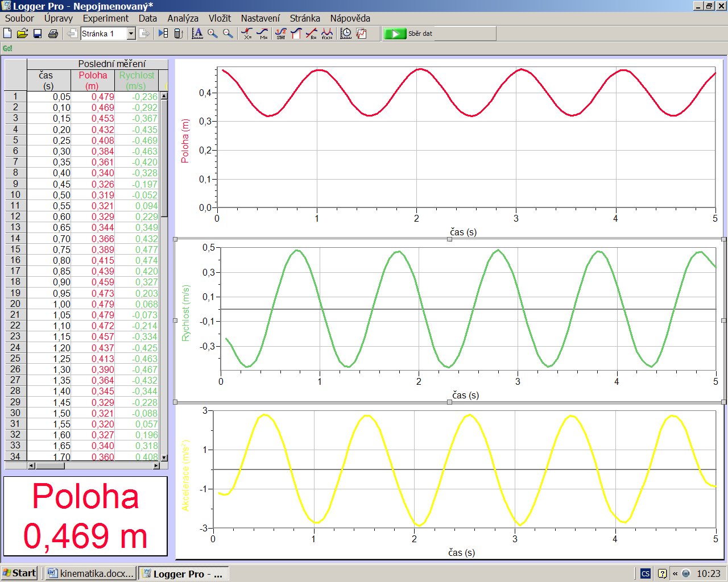Open the Stránka menu
Screen dimensions: 728x582
305,18
